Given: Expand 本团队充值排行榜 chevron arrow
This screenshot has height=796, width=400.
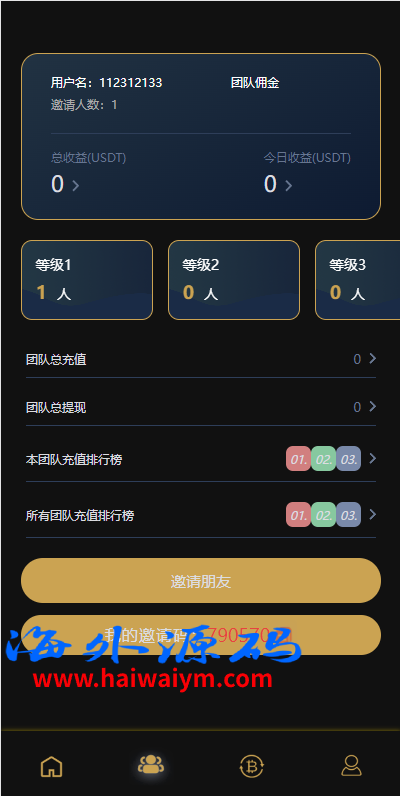Looking at the screenshot, I should click(x=373, y=459).
